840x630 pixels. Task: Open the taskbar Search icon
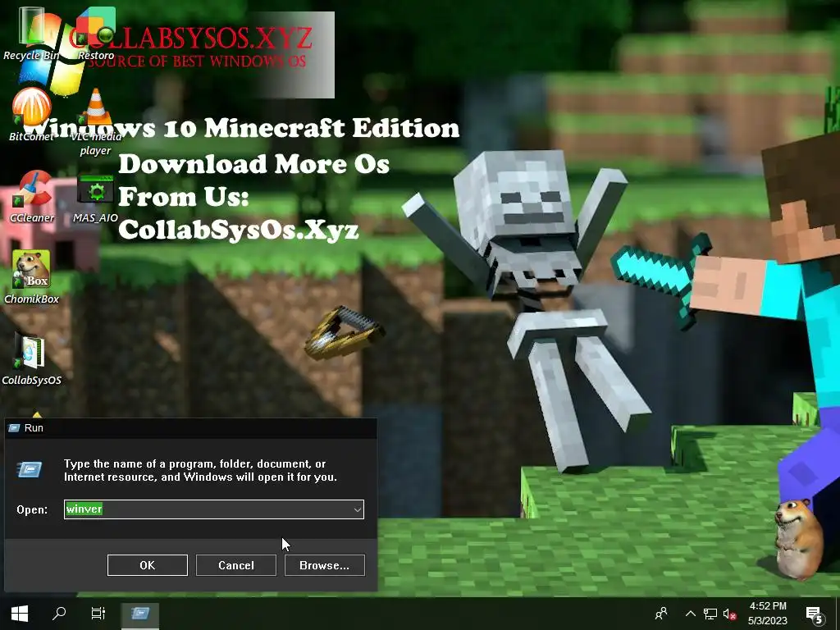click(x=59, y=614)
